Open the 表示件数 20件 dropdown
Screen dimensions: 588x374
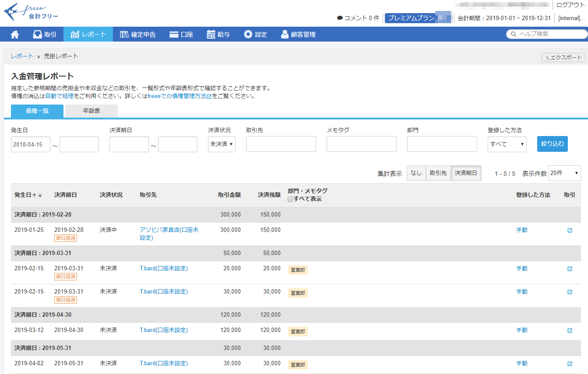(x=565, y=173)
